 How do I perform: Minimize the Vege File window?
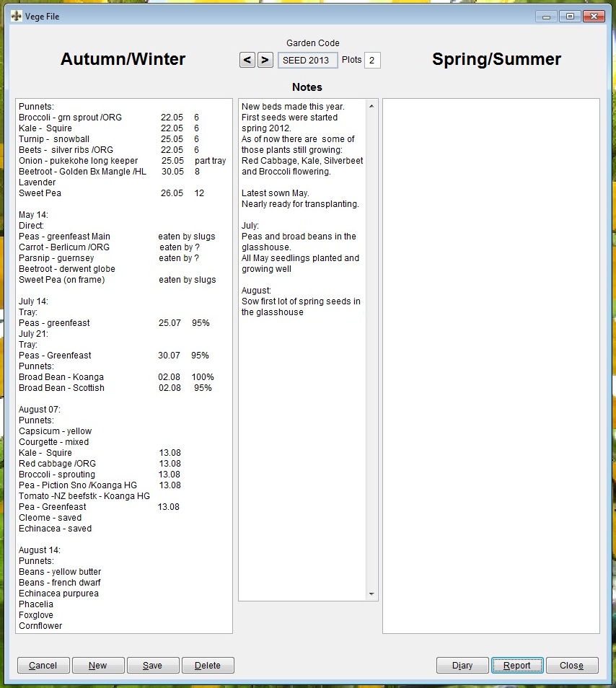(546, 17)
